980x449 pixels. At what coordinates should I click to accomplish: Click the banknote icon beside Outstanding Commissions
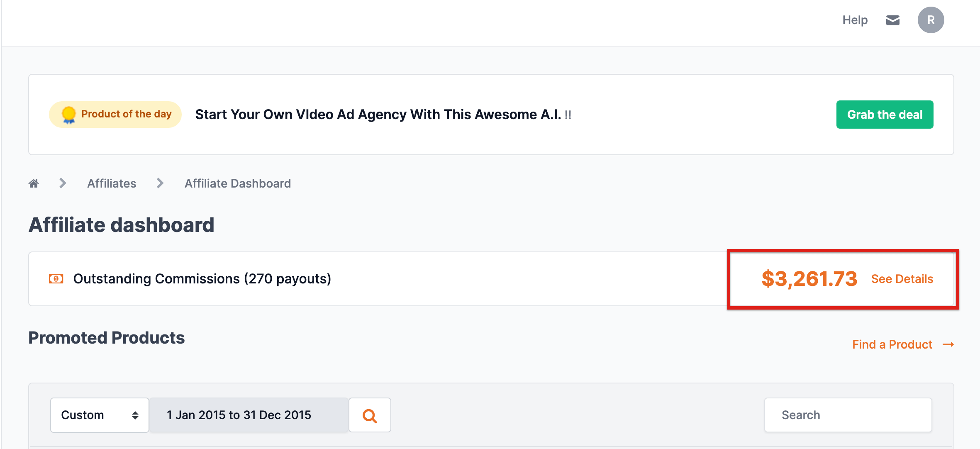[56, 279]
